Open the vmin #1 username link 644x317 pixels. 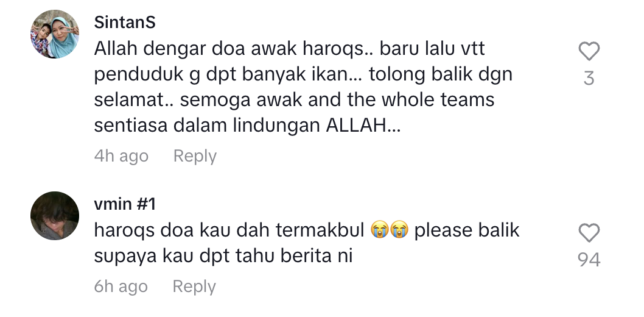click(125, 204)
